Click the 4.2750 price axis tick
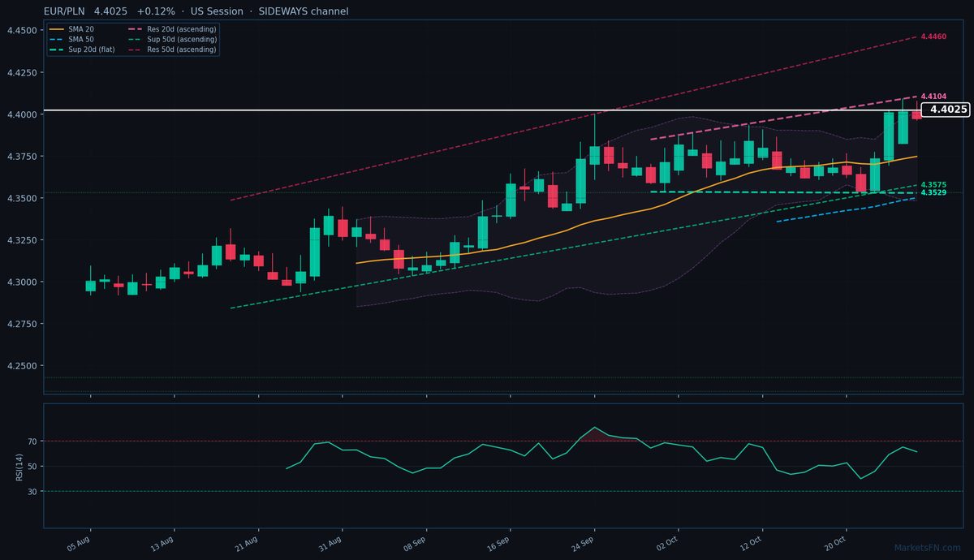The height and width of the screenshot is (560, 974). [21, 324]
